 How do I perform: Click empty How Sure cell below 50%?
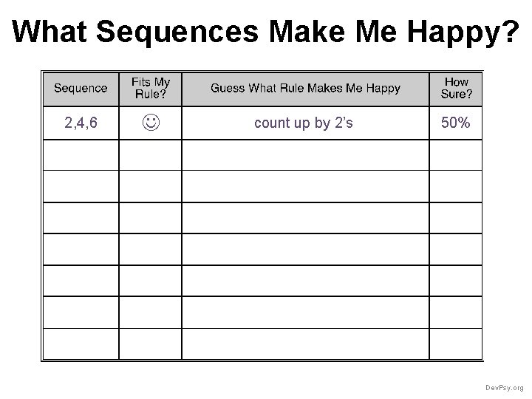[x=456, y=155]
